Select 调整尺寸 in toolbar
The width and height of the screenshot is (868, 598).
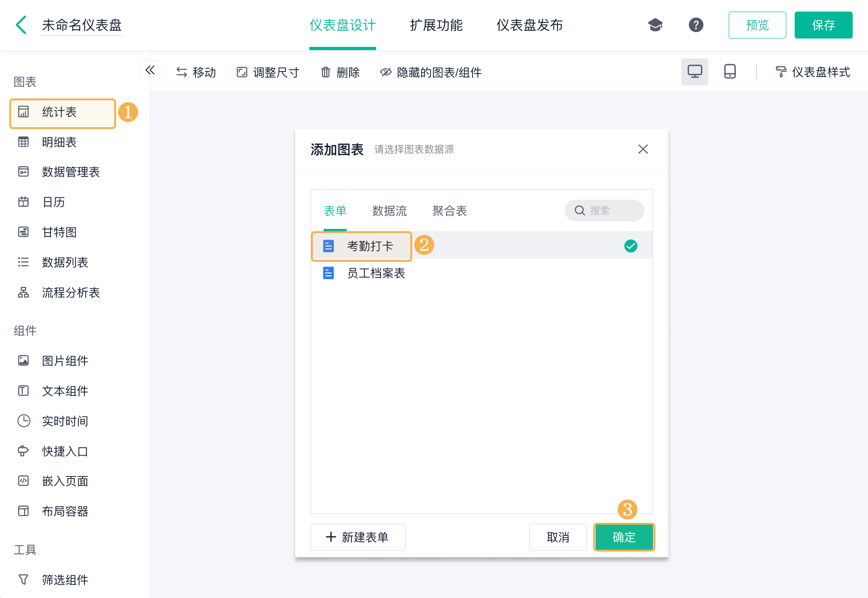click(x=268, y=72)
